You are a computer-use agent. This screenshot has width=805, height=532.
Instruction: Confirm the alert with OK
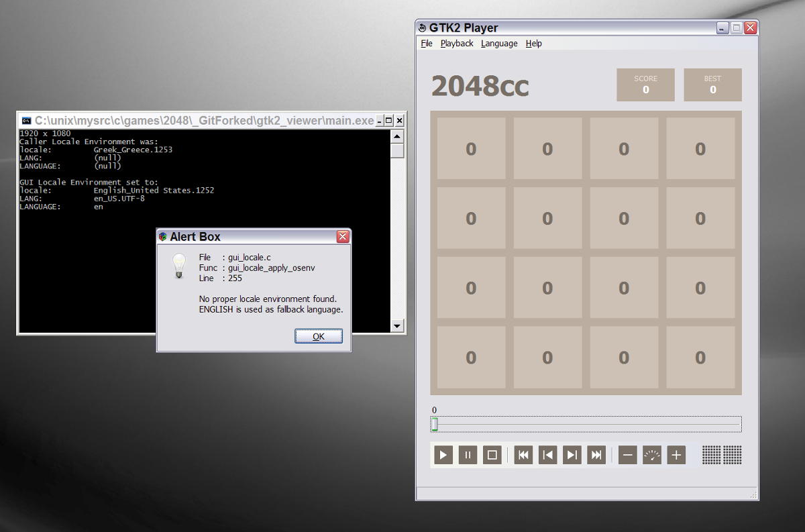(319, 336)
